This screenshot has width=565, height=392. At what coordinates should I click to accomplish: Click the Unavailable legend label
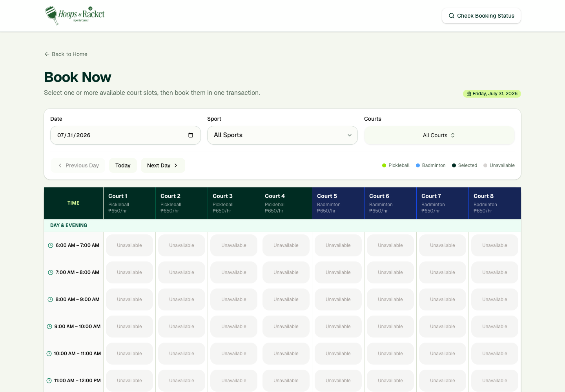[x=502, y=165]
